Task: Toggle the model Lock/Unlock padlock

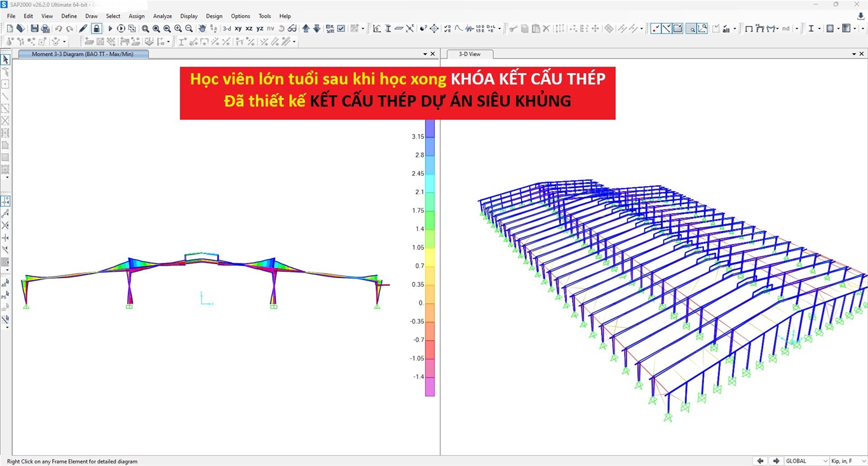Action: point(97,29)
